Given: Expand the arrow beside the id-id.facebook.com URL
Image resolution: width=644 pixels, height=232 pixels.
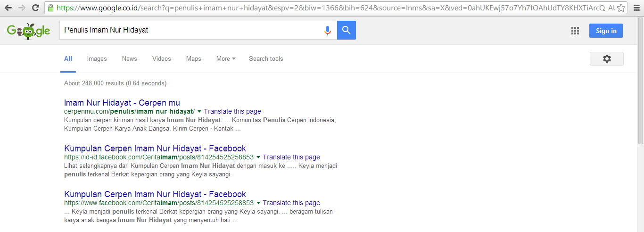Looking at the screenshot, I should click(x=258, y=157).
